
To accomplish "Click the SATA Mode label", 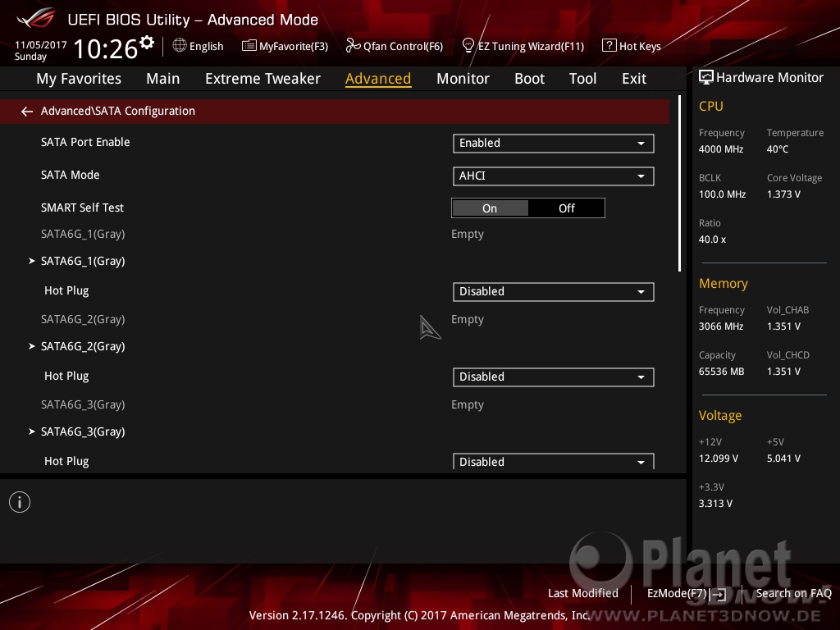I will tap(71, 175).
